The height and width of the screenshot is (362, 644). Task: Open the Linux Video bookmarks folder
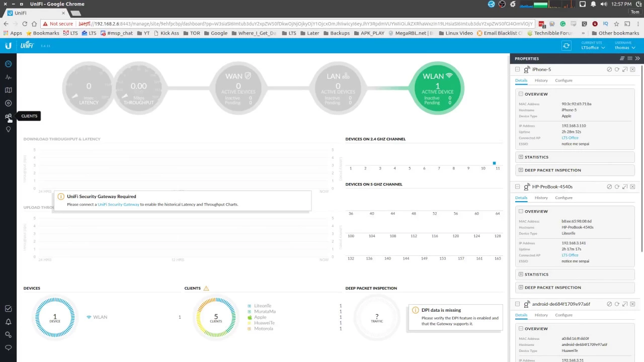[455, 33]
